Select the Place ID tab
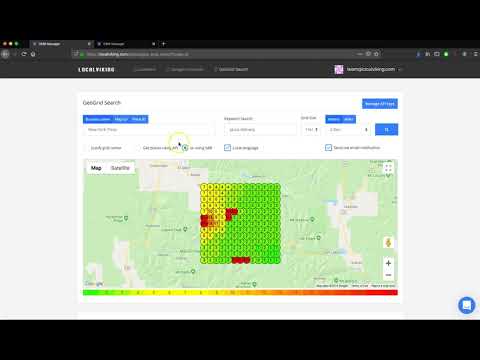The height and width of the screenshot is (360, 480). (139, 119)
